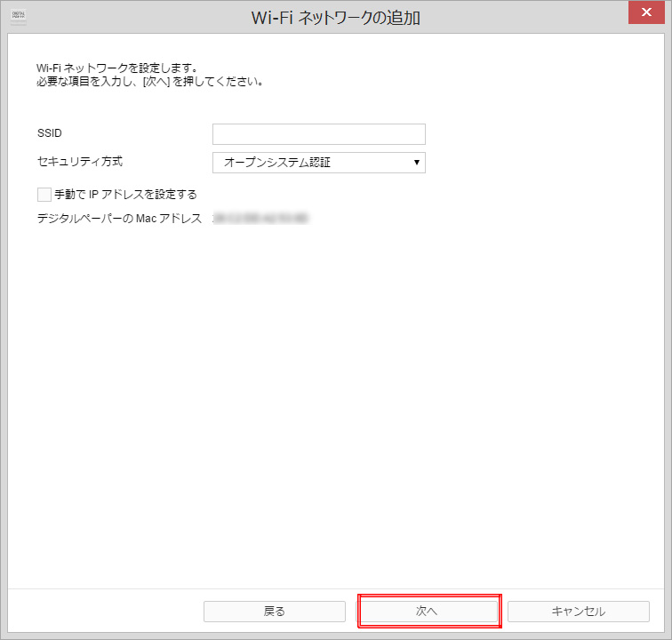The image size is (672, 640).
Task: Click the Wi-Fi ネットワークを設定します instruction line
Action: tap(116, 68)
